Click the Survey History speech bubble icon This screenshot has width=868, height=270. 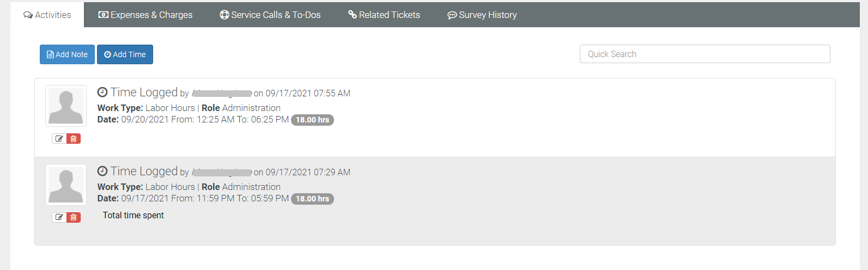pos(452,15)
